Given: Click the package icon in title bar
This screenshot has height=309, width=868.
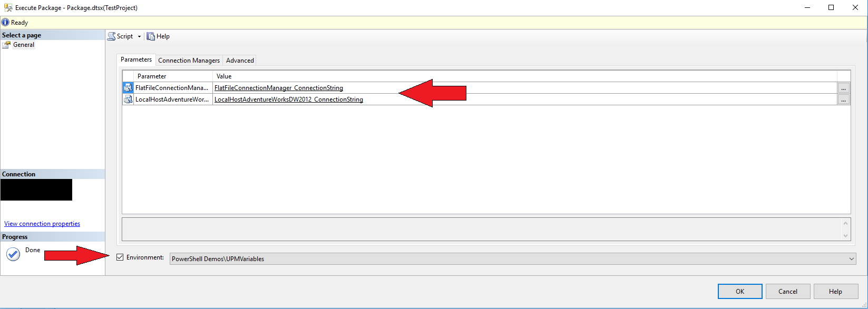Looking at the screenshot, I should 8,8.
